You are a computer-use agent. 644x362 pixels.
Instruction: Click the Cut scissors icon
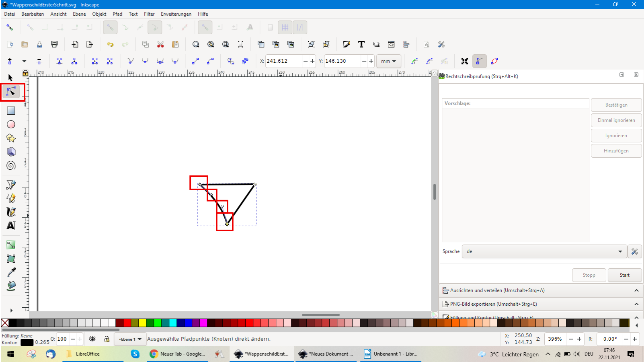(160, 44)
